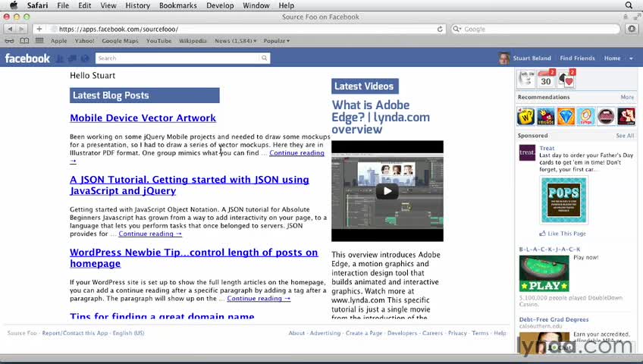Open the Develop menu
This screenshot has height=364, width=643.
tap(220, 5)
